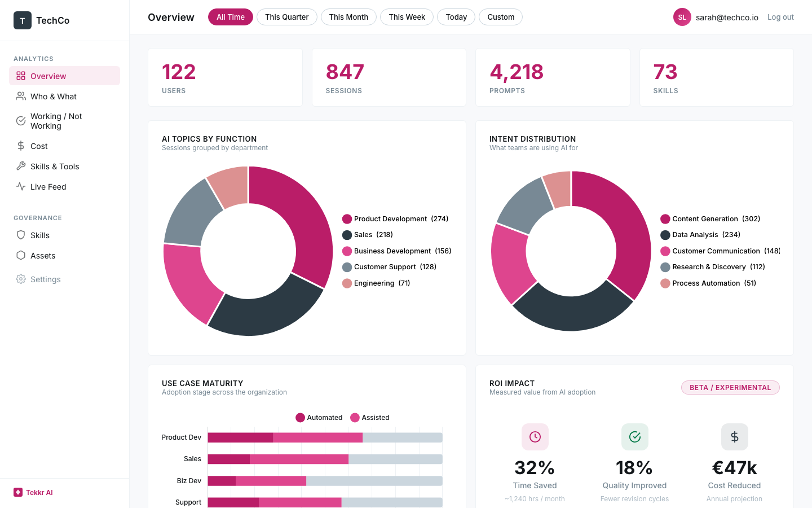Click the TechCo logo square
This screenshot has width=812, height=508.
pos(23,20)
